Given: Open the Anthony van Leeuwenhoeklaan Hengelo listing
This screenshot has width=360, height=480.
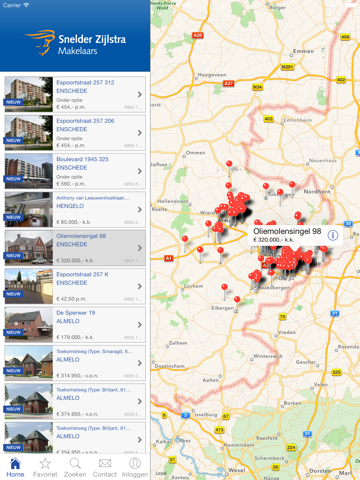Looking at the screenshot, I should tap(75, 209).
